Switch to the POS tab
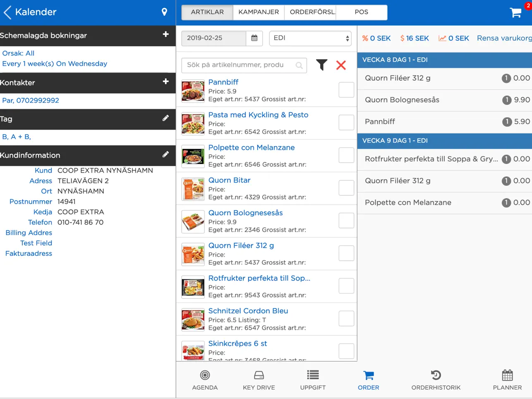 (362, 12)
